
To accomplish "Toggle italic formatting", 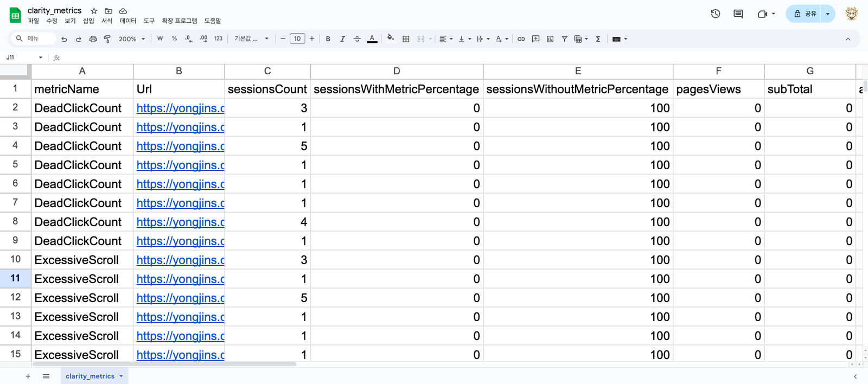I will coord(342,39).
